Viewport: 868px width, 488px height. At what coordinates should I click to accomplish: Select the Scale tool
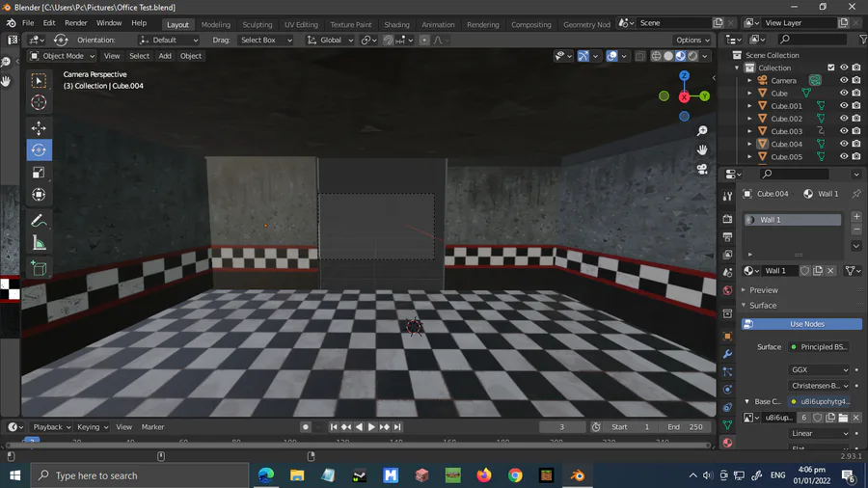point(39,172)
